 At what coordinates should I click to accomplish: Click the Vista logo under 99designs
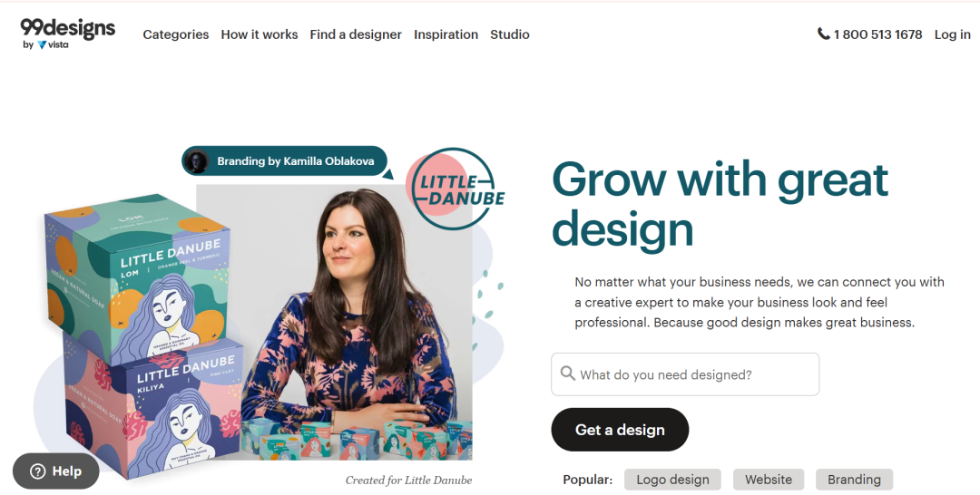pyautogui.click(x=53, y=45)
